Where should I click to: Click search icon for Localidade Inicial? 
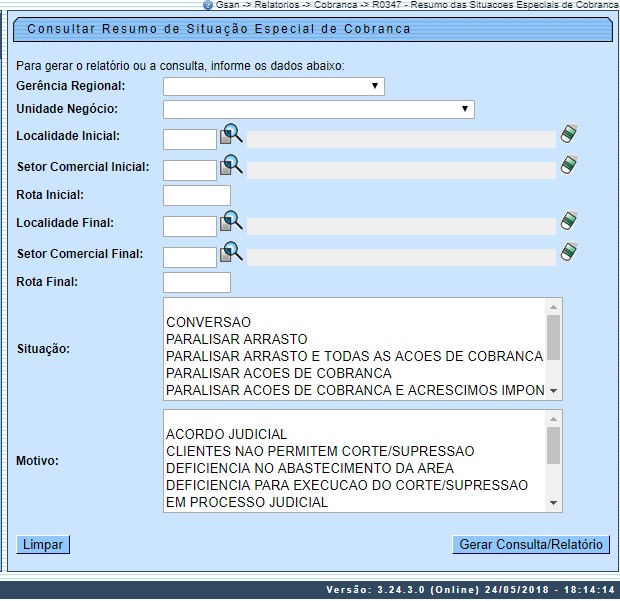tap(231, 134)
